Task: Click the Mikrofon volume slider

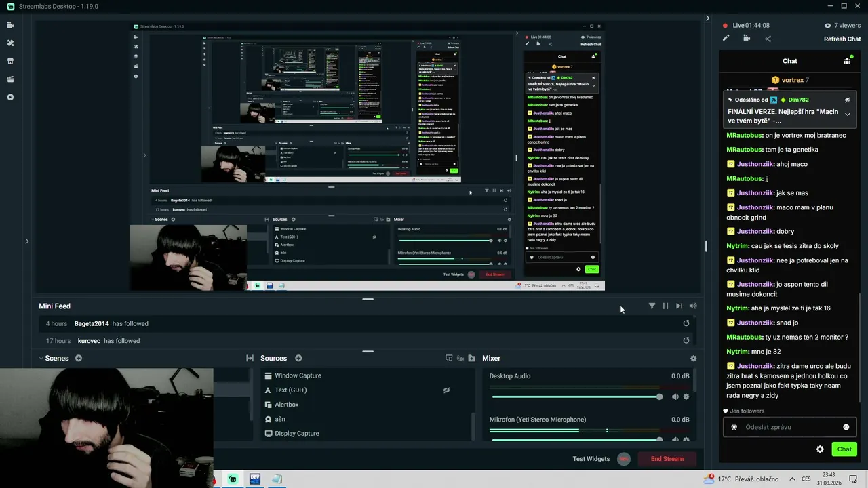Action: point(576,439)
